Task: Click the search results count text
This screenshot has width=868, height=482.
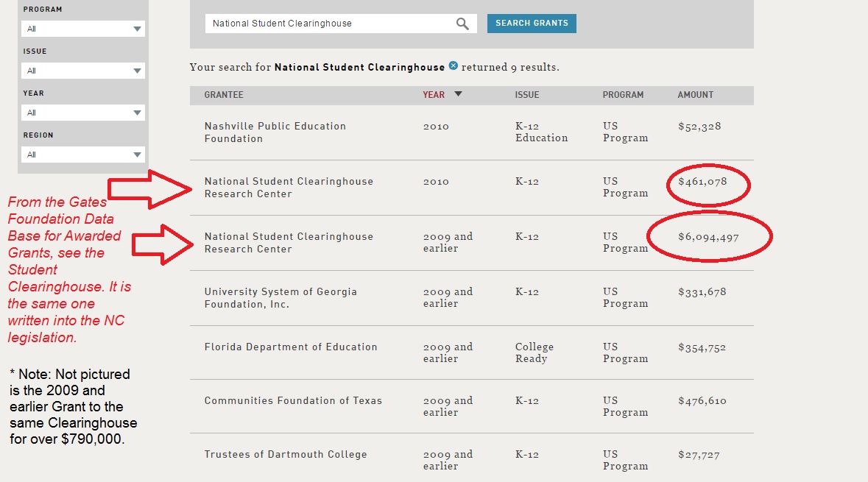Action: 374,67
